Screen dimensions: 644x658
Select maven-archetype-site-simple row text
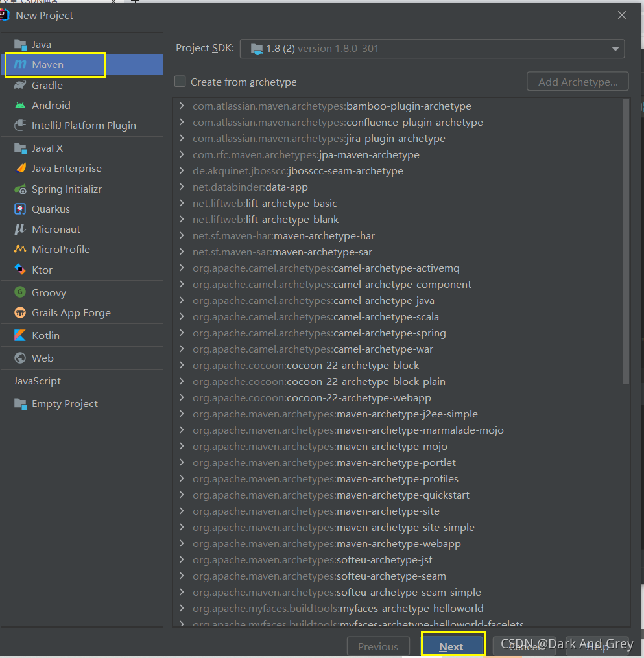pos(333,528)
